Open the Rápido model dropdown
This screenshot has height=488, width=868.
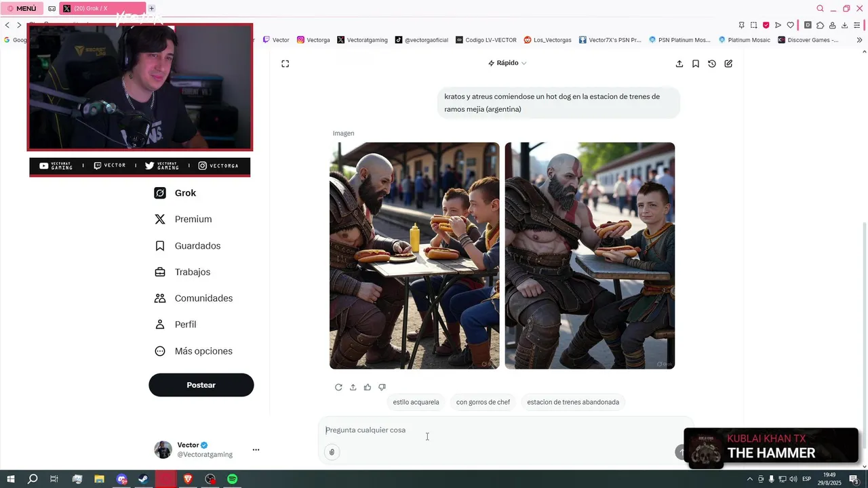point(507,63)
